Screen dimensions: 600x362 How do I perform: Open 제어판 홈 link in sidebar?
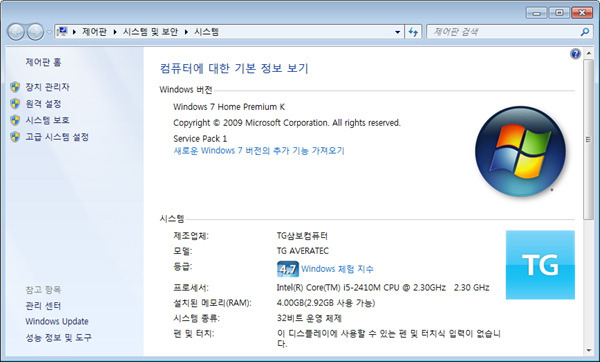[43, 62]
